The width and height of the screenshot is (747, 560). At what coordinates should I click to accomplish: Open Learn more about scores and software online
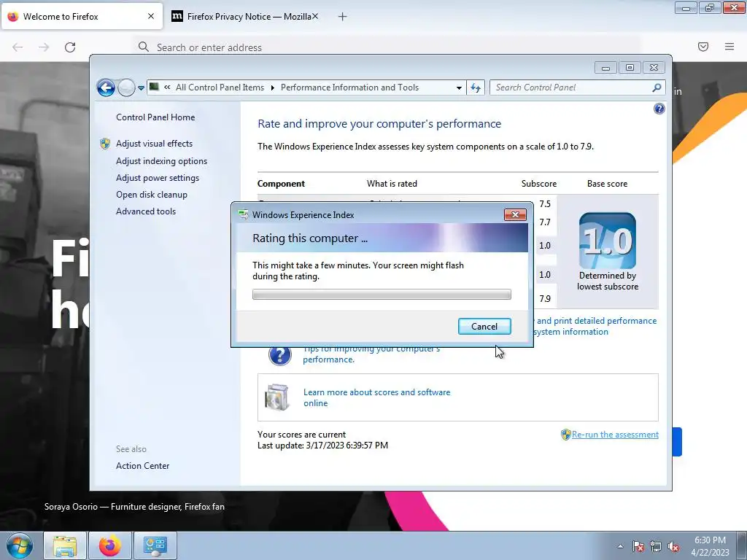click(376, 397)
